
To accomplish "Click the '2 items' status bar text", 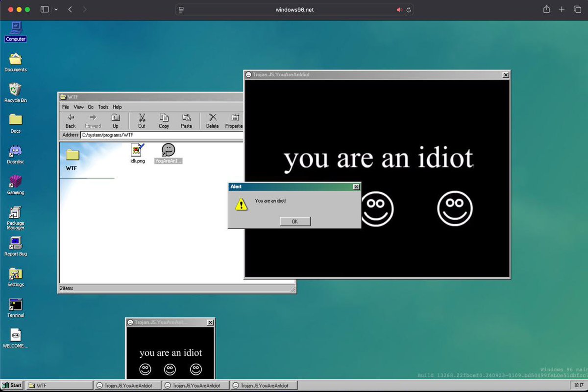I will [68, 288].
